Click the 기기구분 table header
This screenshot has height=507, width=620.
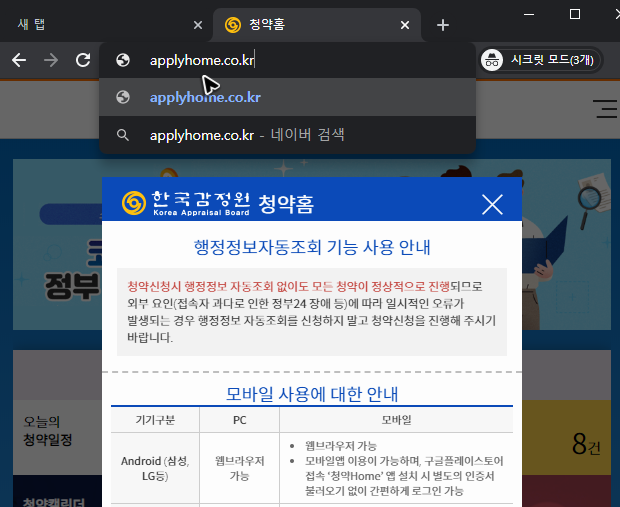[x=155, y=420]
